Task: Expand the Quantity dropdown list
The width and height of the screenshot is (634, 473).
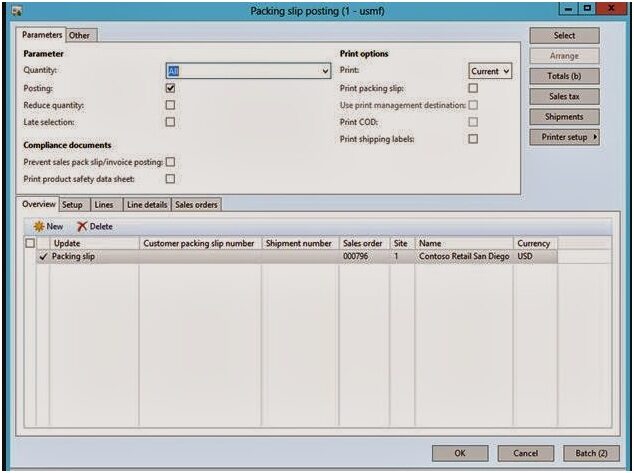Action: coord(325,72)
